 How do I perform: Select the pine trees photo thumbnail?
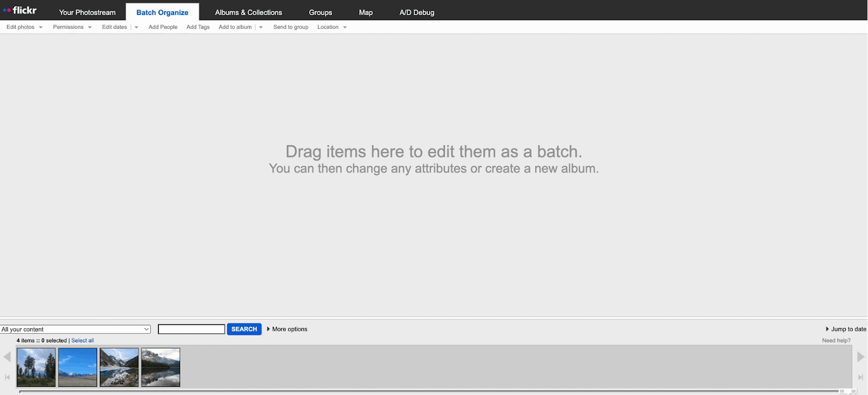pyautogui.click(x=36, y=367)
